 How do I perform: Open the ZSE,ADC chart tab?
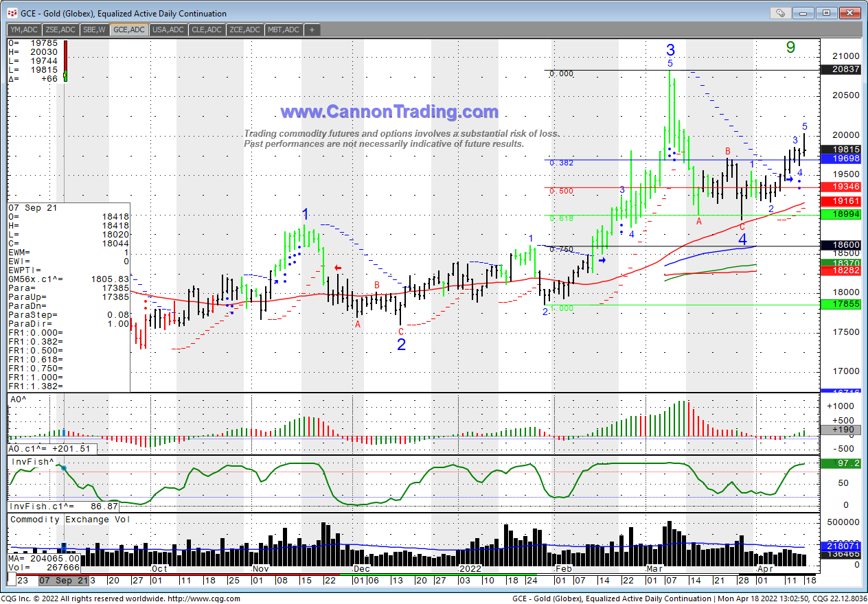60,30
